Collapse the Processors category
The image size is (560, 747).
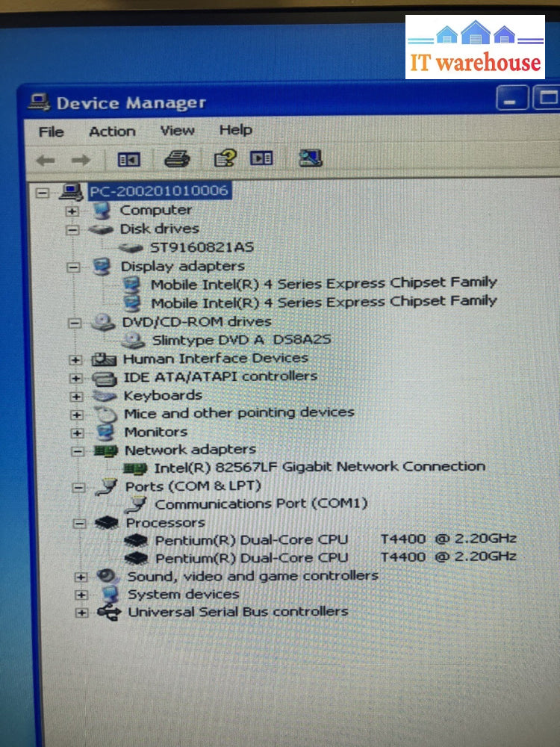pos(79,524)
